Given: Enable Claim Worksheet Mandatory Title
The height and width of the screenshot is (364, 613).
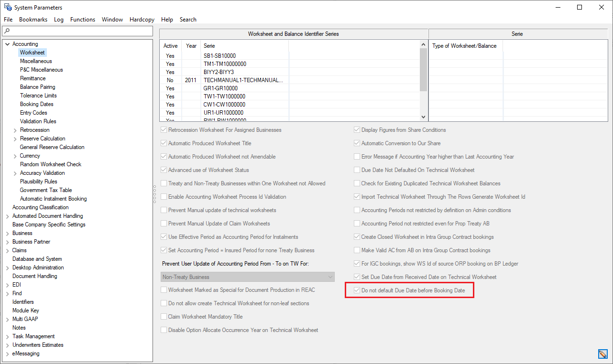Looking at the screenshot, I should click(x=164, y=316).
